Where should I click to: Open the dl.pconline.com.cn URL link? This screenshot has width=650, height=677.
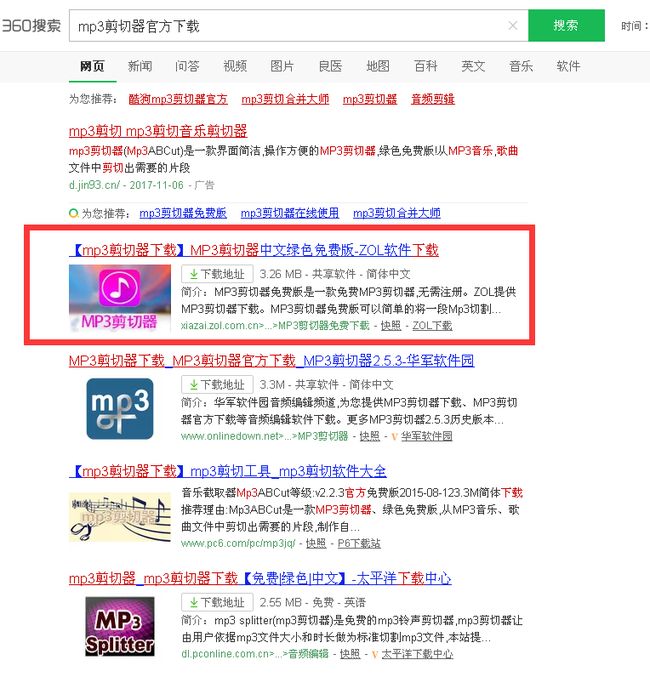255,654
